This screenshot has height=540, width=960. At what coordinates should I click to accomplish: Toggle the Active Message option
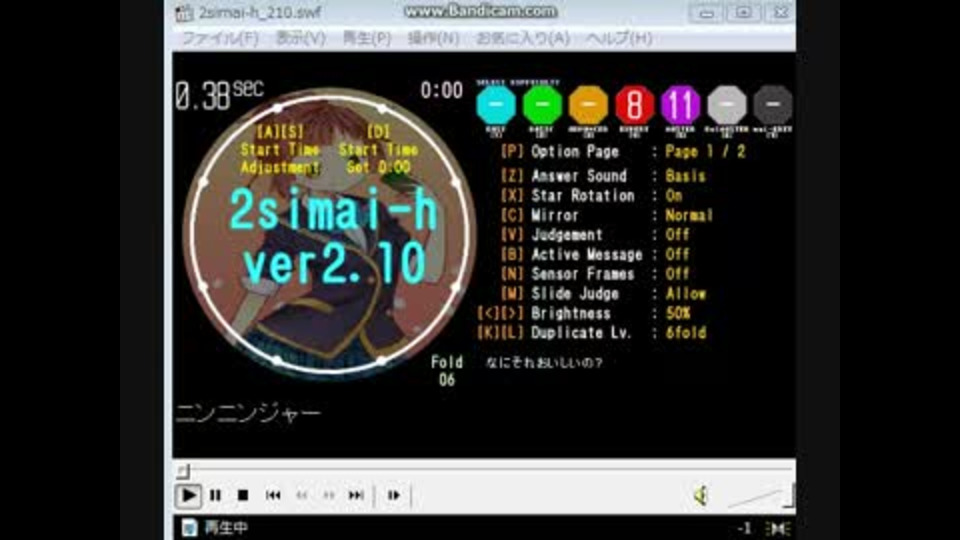595,255
